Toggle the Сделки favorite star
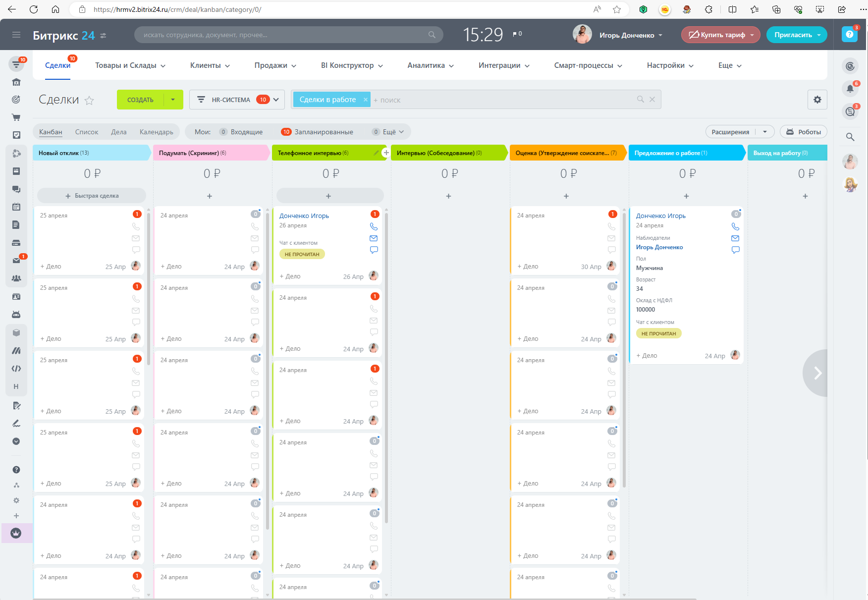The height and width of the screenshot is (600, 868). (x=89, y=101)
